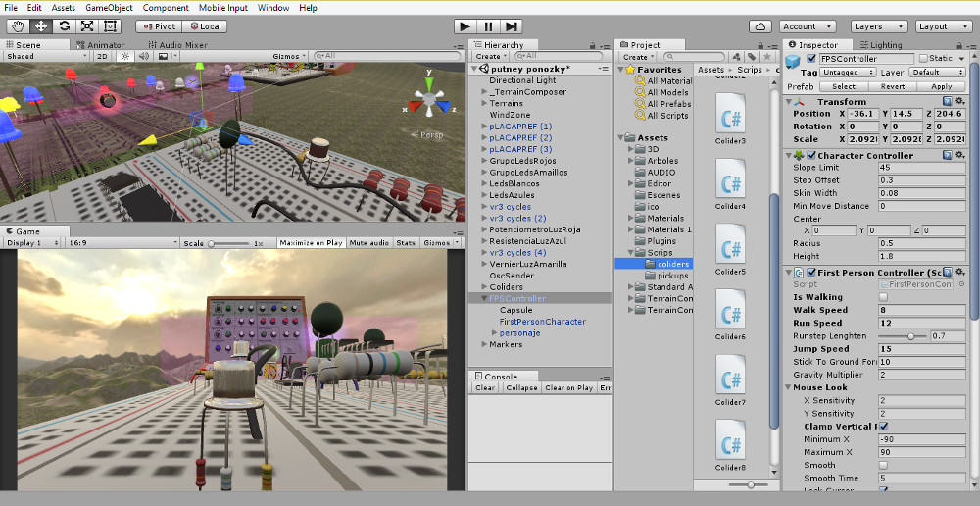Toggle the Is Walking checkbox

click(884, 297)
